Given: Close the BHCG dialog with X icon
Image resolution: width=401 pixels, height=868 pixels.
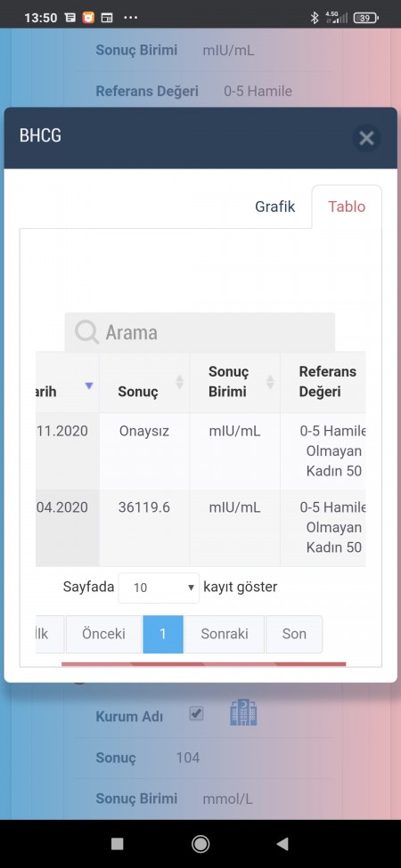Looking at the screenshot, I should coord(366,138).
